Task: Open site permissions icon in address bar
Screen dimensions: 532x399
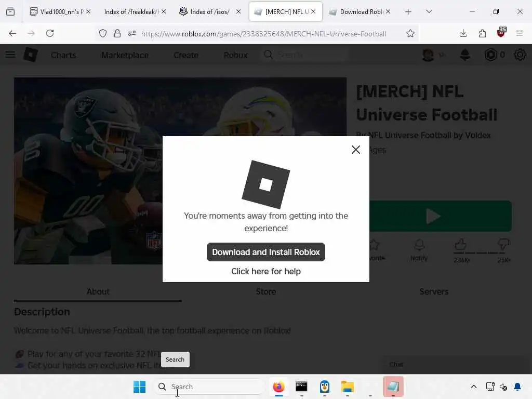Action: 132,33
